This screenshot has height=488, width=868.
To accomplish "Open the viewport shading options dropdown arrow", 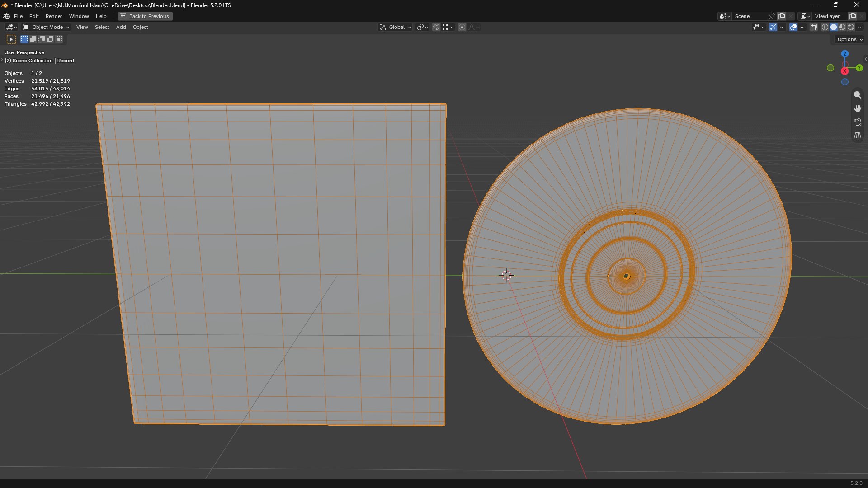I will tap(860, 28).
